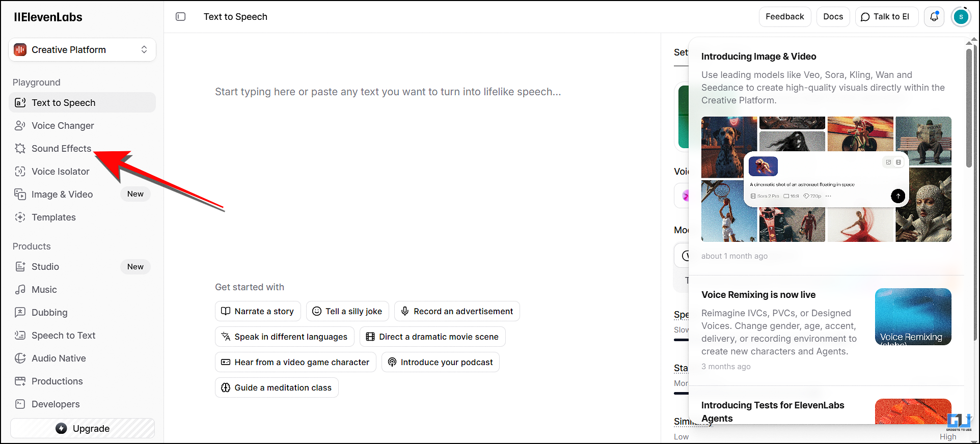The image size is (980, 444).
Task: Open Image & Video in sidebar
Action: coord(62,195)
